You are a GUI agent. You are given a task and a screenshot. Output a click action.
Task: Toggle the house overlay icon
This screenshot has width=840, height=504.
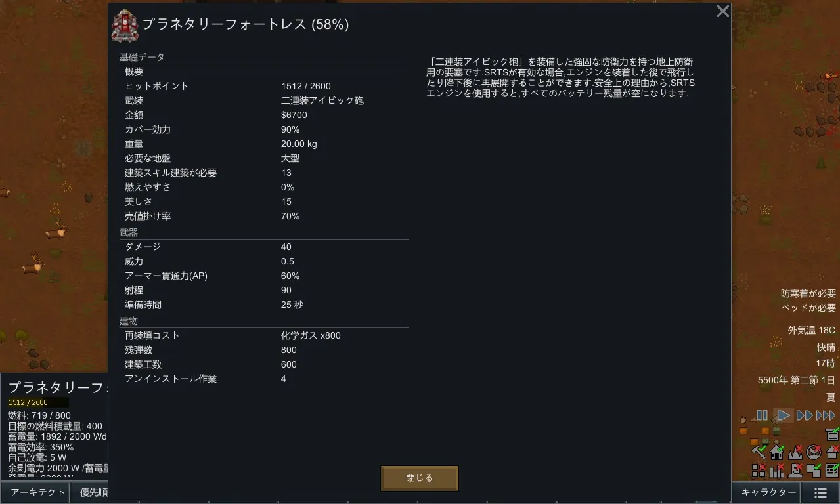[778, 451]
